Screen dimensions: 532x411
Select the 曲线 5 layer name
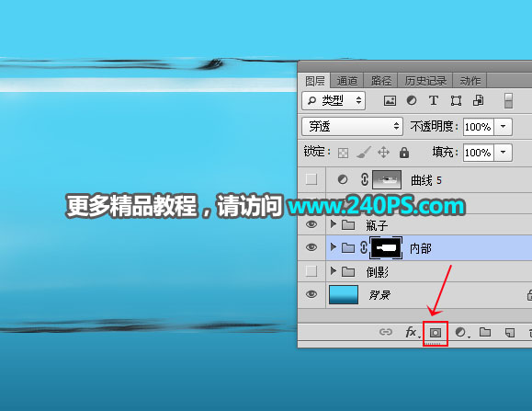pyautogui.click(x=426, y=180)
